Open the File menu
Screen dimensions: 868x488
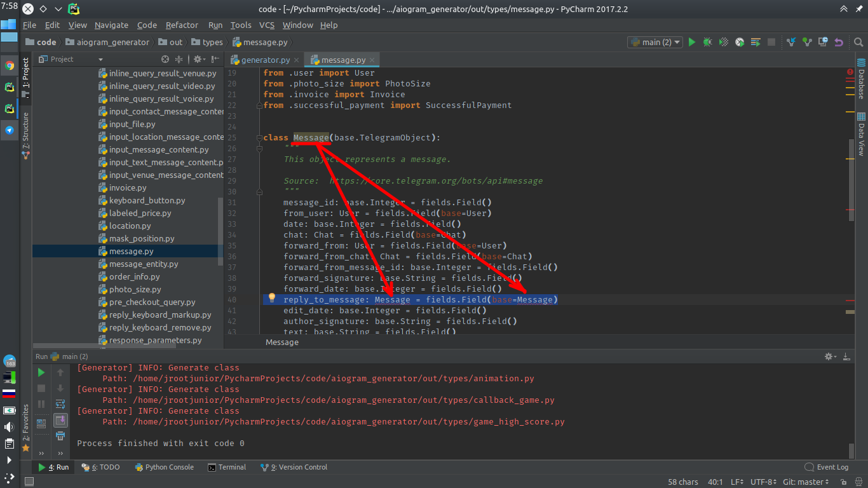coord(30,25)
